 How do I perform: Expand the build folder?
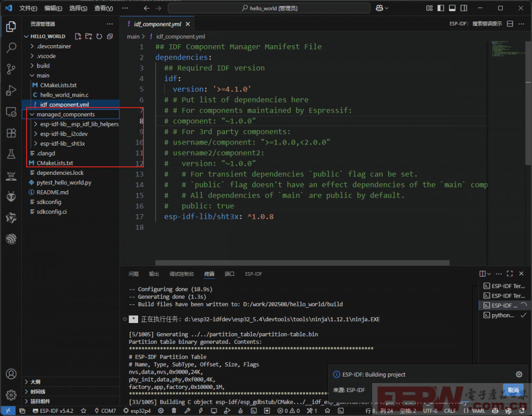(x=43, y=66)
